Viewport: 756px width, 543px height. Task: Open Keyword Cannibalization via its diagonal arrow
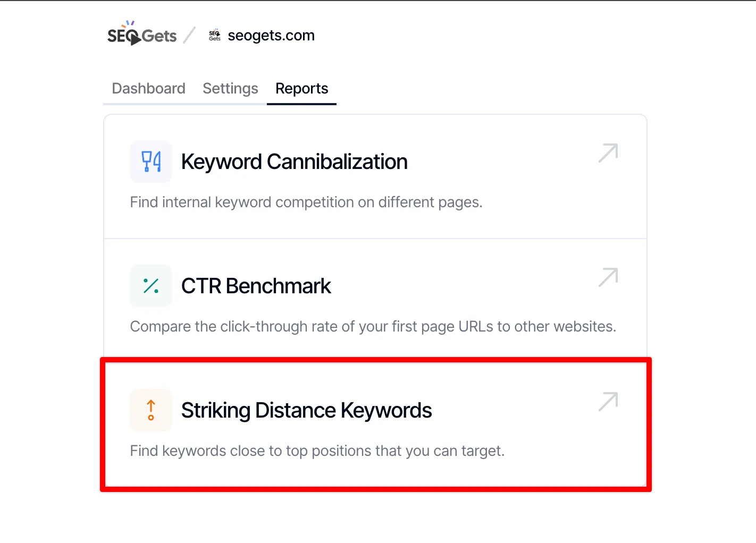tap(608, 154)
